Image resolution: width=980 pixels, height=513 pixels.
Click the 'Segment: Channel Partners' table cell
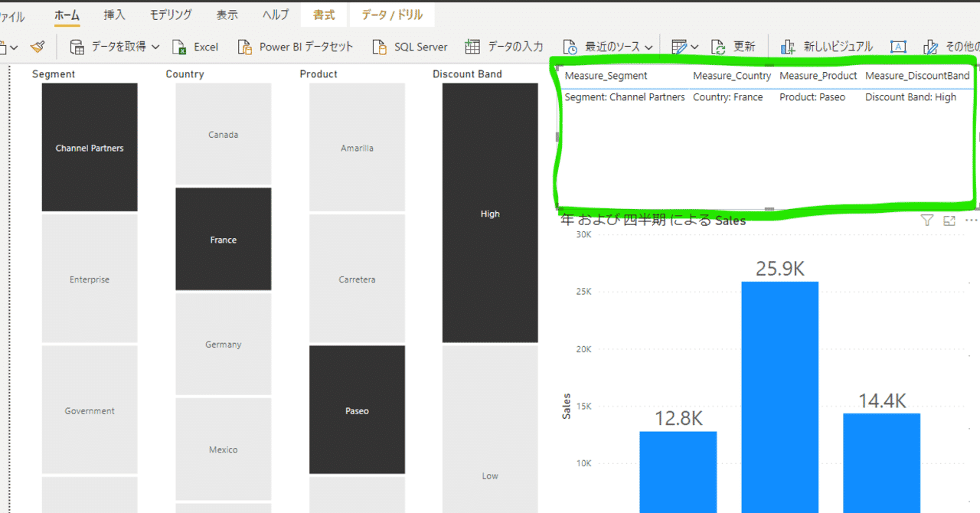pyautogui.click(x=625, y=97)
